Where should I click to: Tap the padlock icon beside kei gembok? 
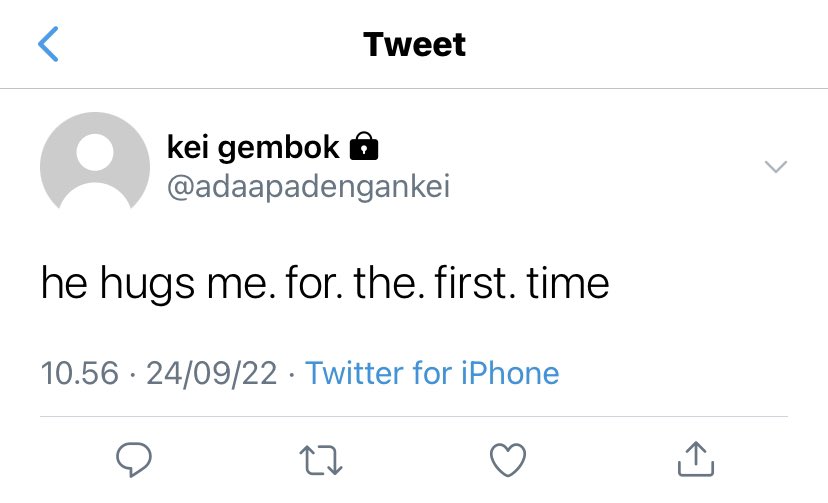coord(364,146)
